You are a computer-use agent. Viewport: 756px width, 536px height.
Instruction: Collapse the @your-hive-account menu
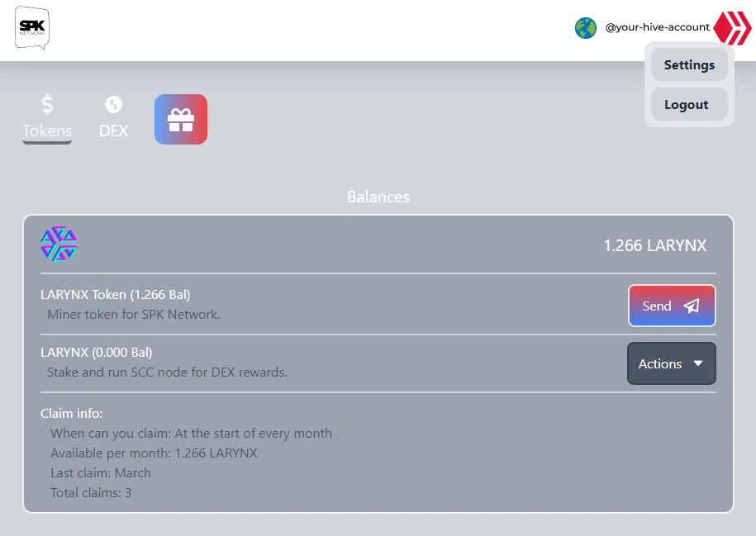coord(657,27)
